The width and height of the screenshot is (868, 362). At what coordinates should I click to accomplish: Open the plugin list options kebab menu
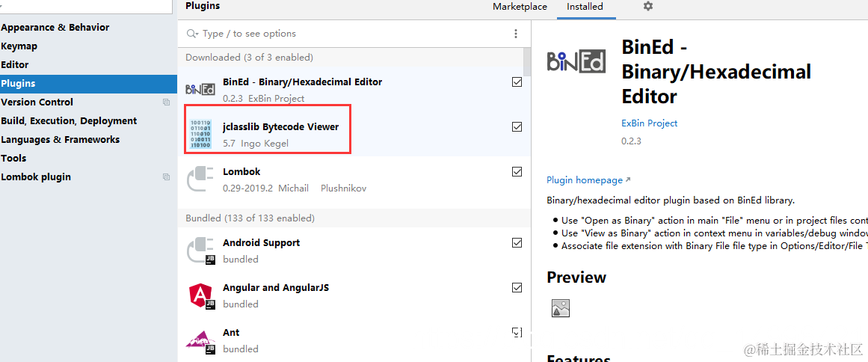tap(516, 34)
